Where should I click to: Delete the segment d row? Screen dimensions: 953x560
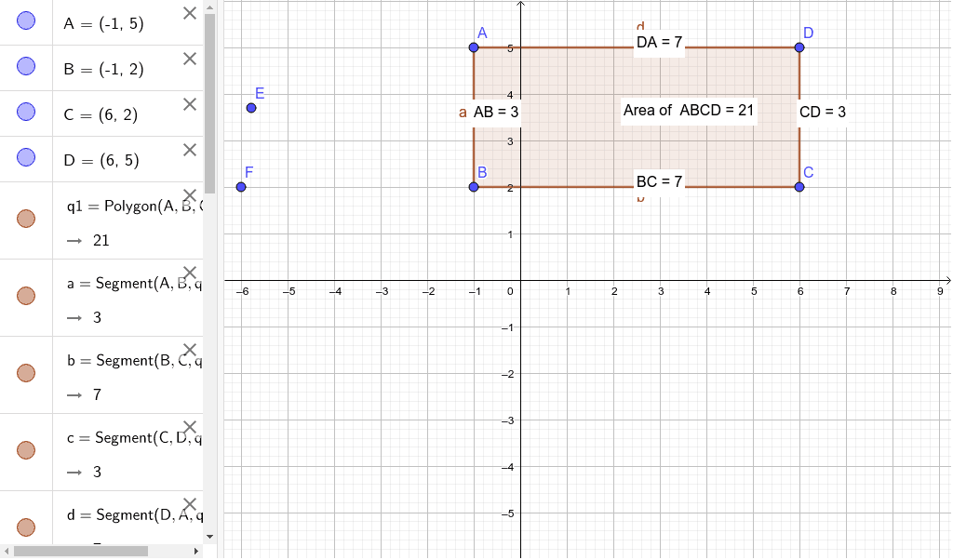coord(190,503)
